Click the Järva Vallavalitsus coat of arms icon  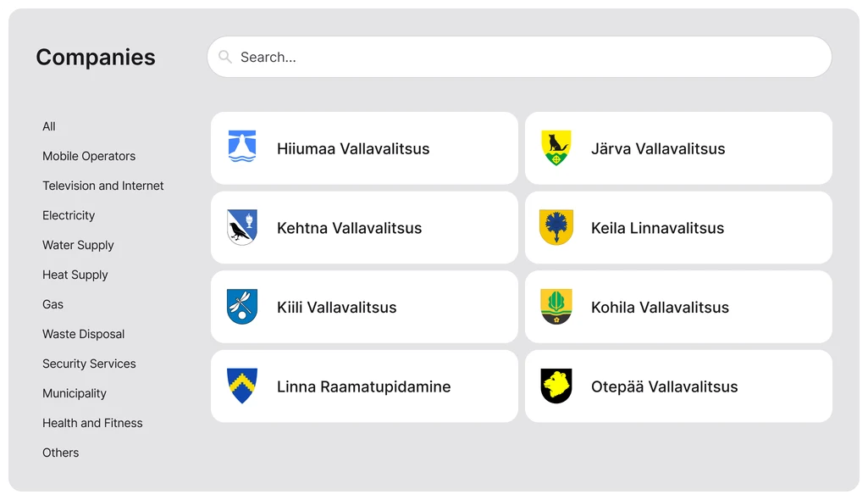click(556, 147)
